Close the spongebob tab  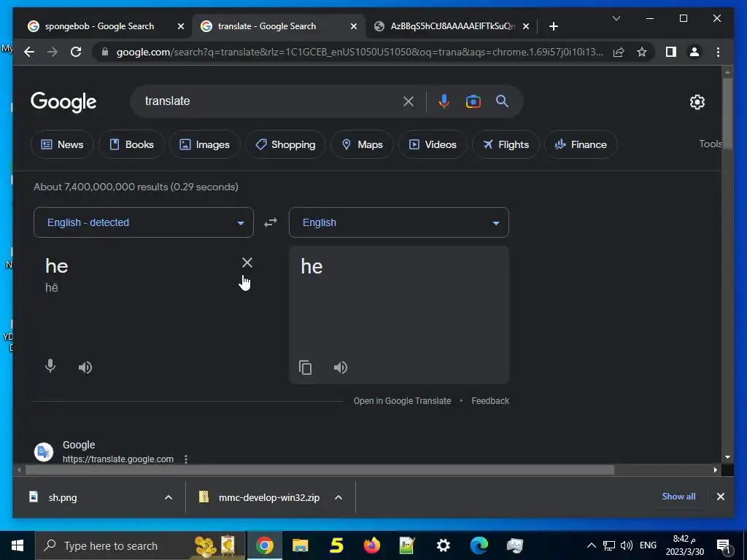tap(181, 26)
